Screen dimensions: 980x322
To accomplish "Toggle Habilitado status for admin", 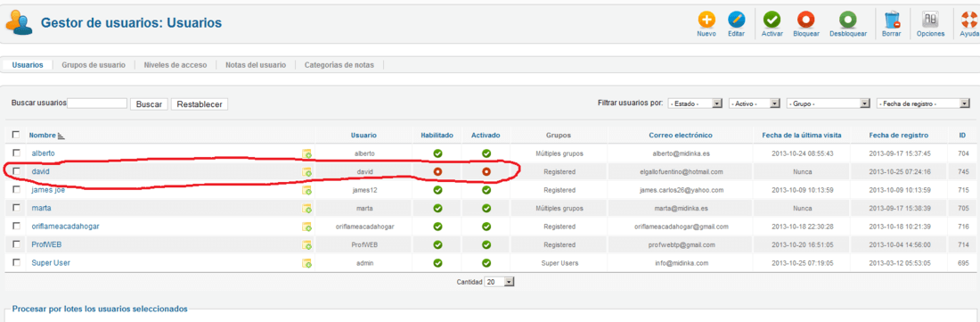I will [x=437, y=263].
